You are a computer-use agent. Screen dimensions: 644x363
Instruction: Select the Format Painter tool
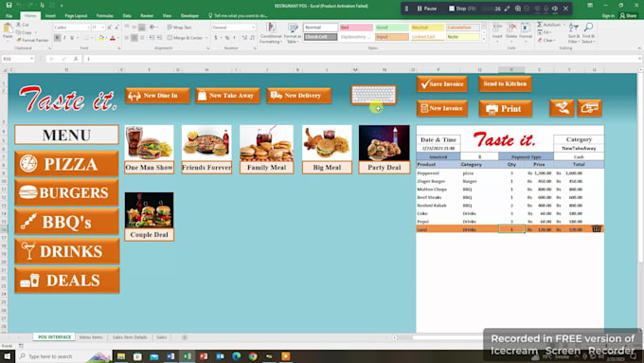click(32, 41)
